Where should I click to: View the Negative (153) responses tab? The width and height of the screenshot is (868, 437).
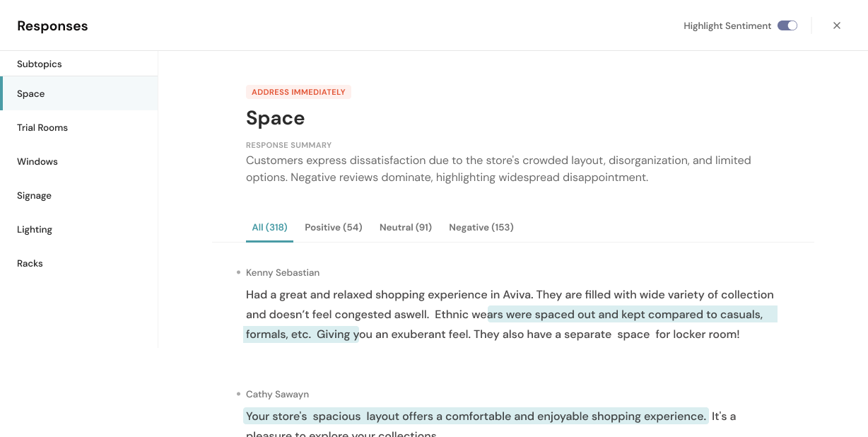click(481, 227)
